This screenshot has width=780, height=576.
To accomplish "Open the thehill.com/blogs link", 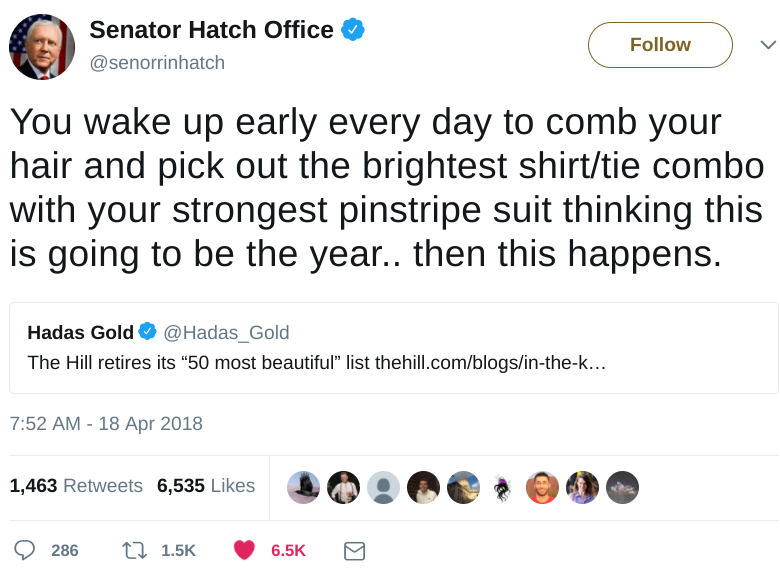I will pyautogui.click(x=490, y=363).
